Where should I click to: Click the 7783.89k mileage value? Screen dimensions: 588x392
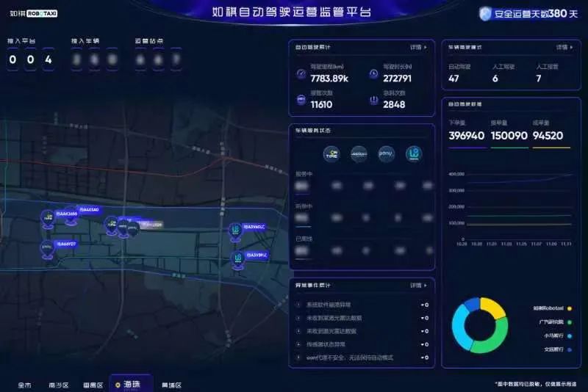pos(329,79)
